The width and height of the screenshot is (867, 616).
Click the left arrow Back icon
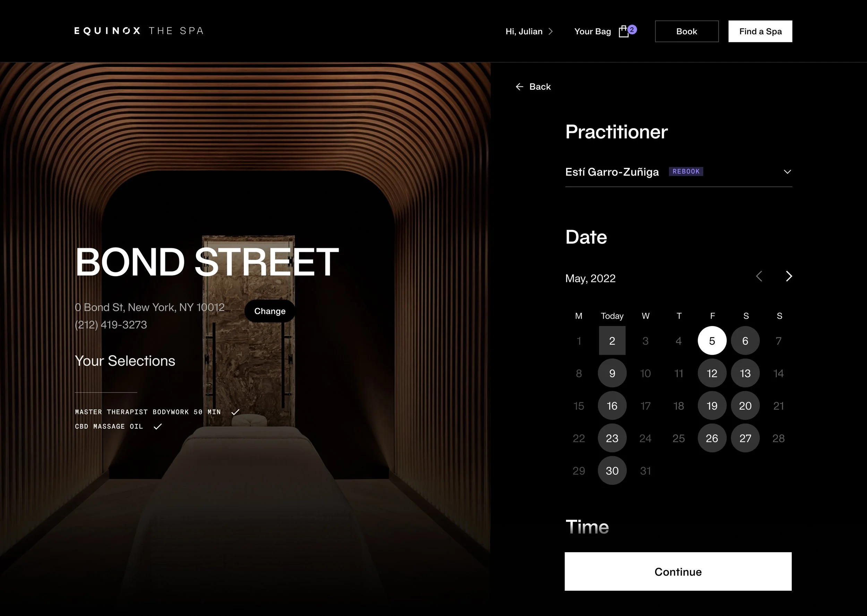click(x=519, y=87)
